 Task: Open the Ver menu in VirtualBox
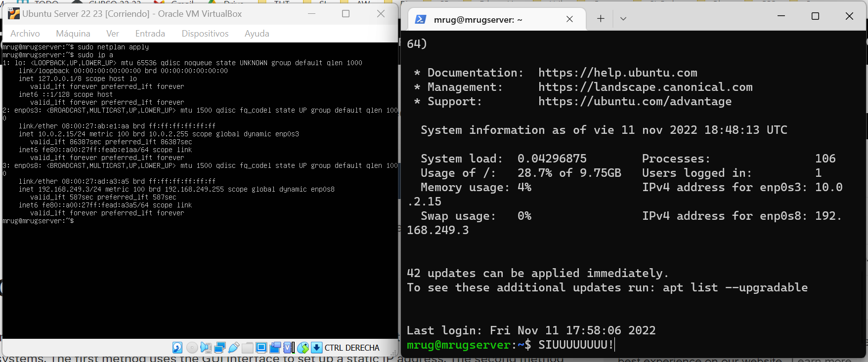click(x=113, y=34)
